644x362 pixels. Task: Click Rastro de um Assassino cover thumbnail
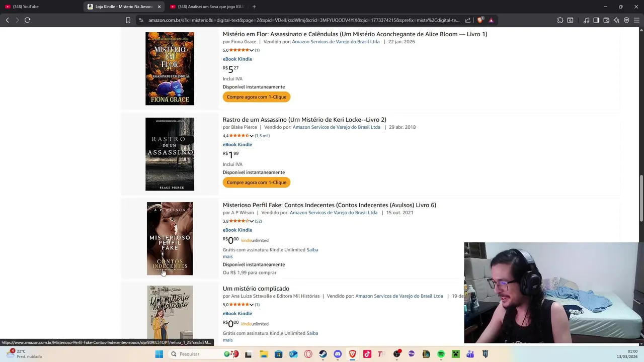(x=170, y=154)
